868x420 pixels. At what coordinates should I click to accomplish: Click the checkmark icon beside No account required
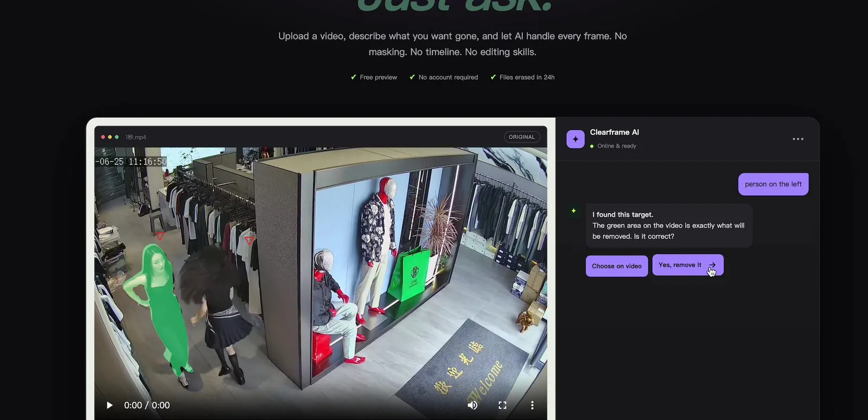point(412,77)
